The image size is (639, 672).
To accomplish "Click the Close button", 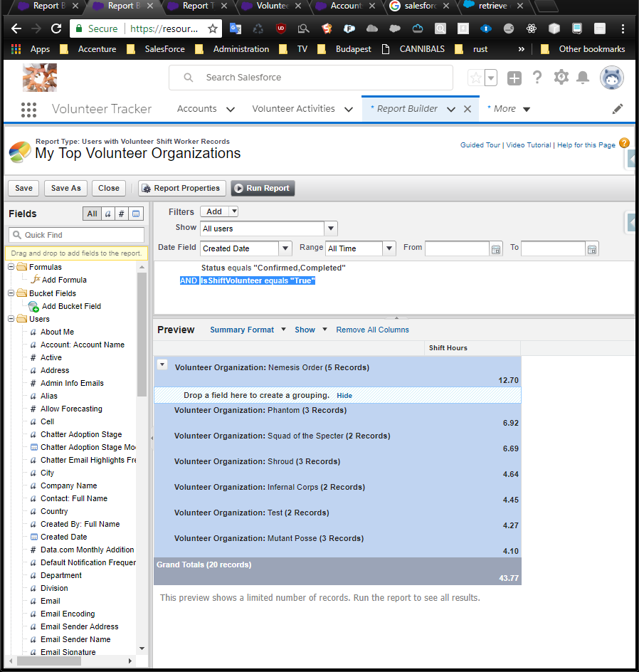I will 109,188.
